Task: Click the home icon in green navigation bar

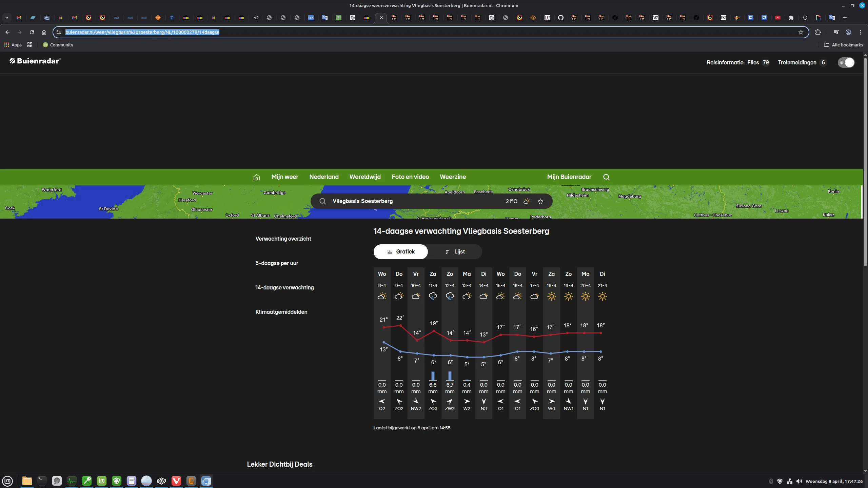Action: [256, 177]
